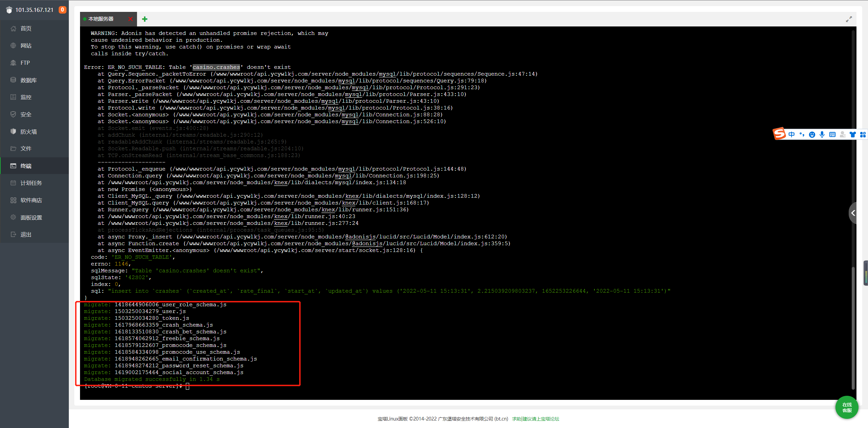Viewport: 868px width, 428px height.
Task: Click 退出 to log out
Action: [x=26, y=234]
